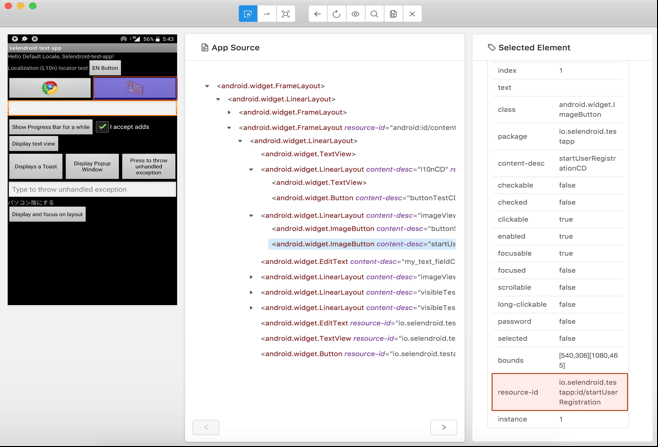
Task: Expand the collapsed FrameLayout child node
Action: (x=229, y=113)
